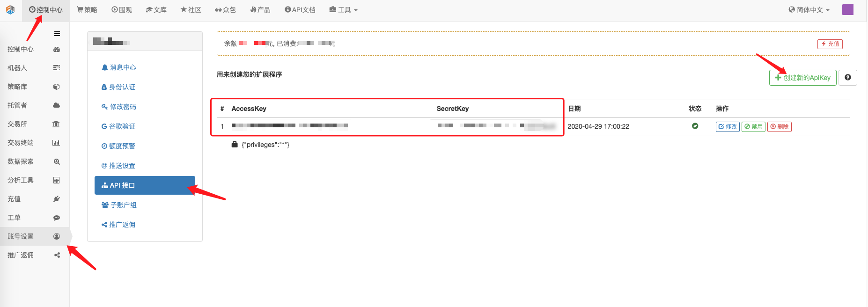Select 账号设置 in the left sidebar
868x307 pixels.
point(21,236)
